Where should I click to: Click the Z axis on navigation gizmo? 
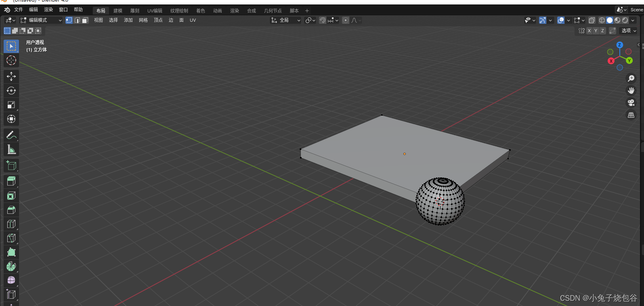point(620,45)
